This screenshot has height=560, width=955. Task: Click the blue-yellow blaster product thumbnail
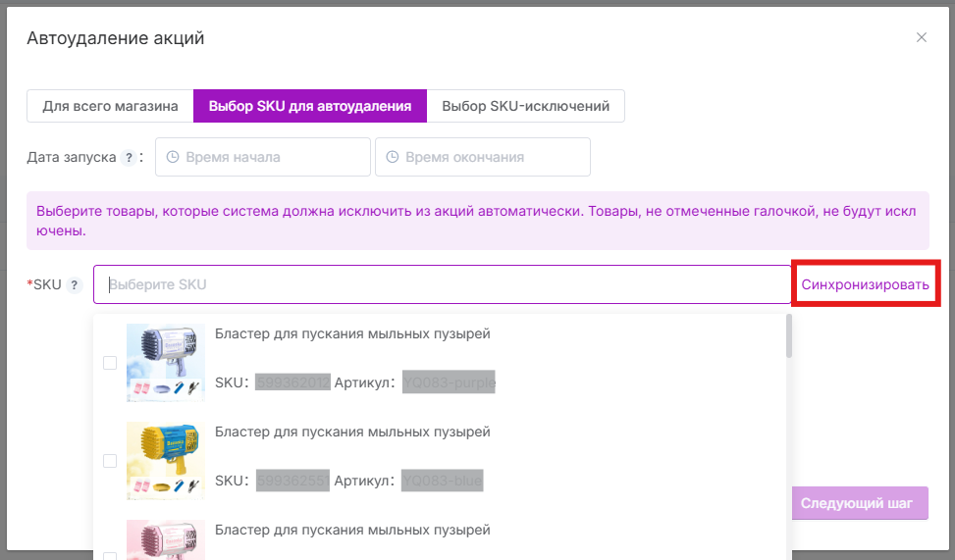tap(166, 461)
